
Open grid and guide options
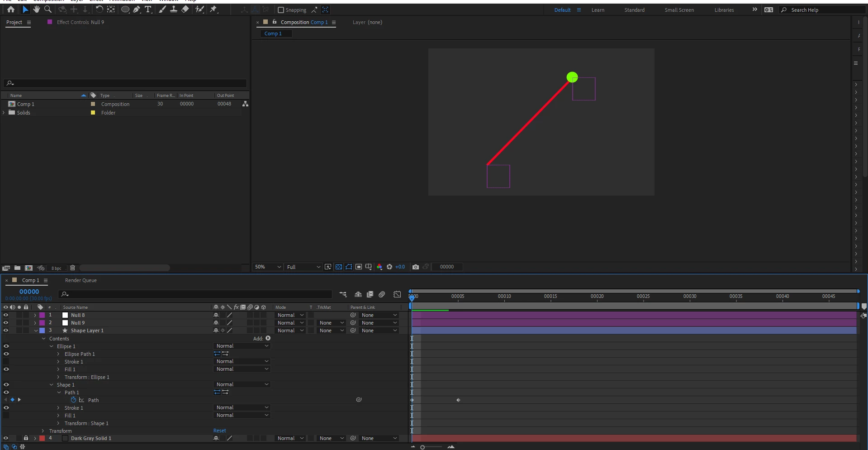(369, 267)
